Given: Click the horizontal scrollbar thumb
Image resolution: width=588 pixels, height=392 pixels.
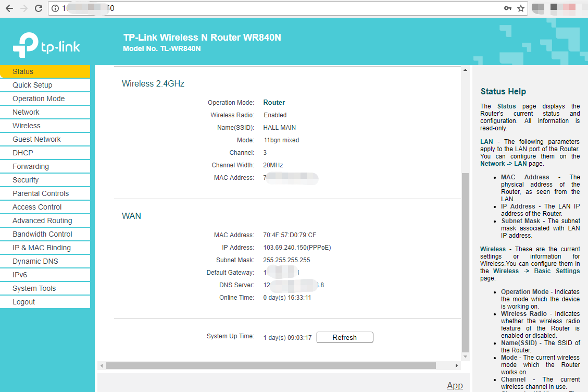Looking at the screenshot, I should point(271,366).
